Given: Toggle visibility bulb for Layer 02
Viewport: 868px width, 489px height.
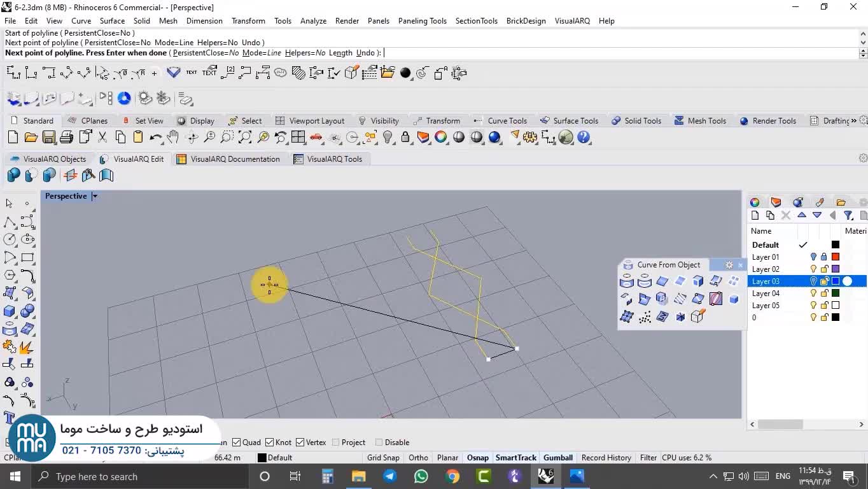Looking at the screenshot, I should (x=813, y=269).
